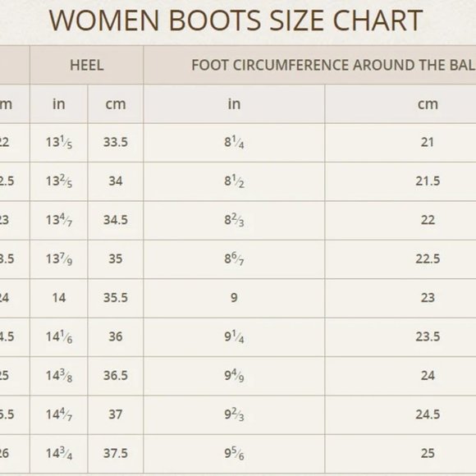
Task: Click the heel 'cm' subheader cell
Action: [x=116, y=104]
